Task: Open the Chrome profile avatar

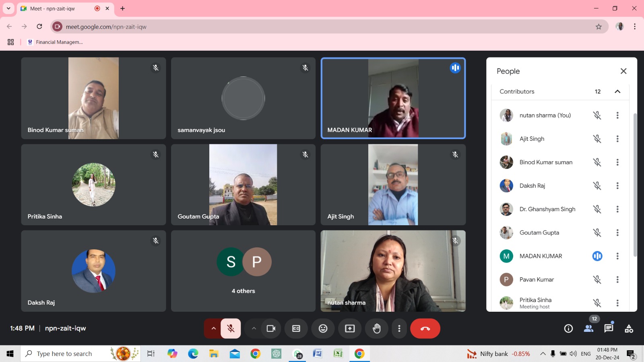Action: 620,27
